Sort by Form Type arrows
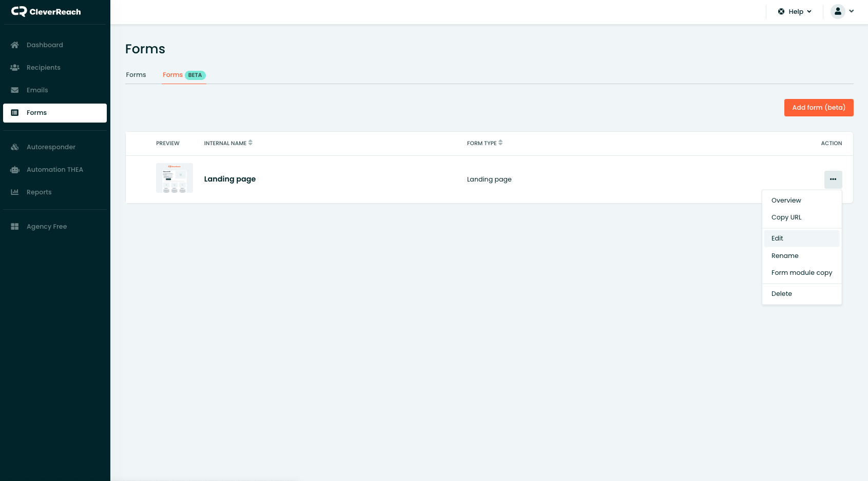 pyautogui.click(x=500, y=143)
